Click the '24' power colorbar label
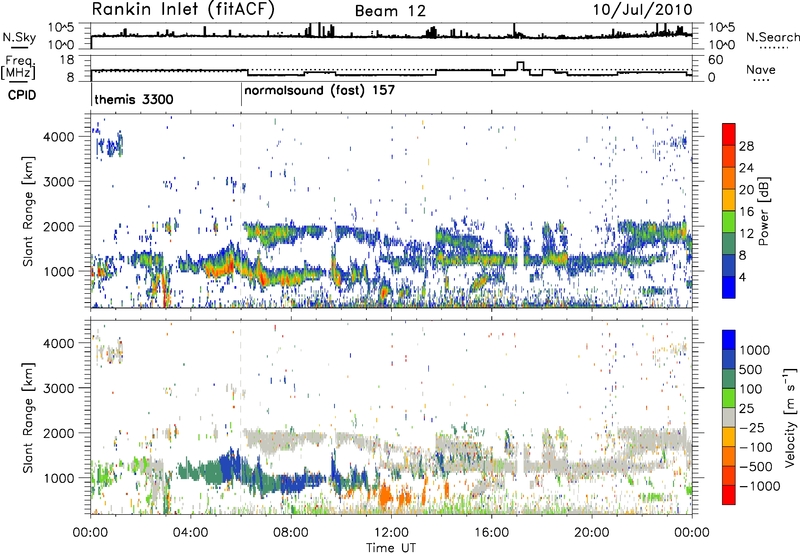 746,168
